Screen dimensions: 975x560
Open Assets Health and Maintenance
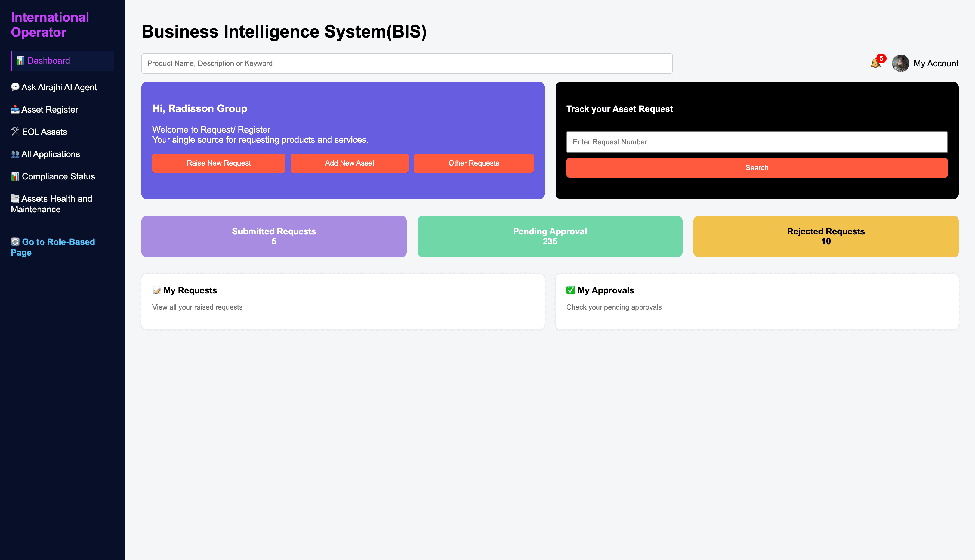point(52,204)
